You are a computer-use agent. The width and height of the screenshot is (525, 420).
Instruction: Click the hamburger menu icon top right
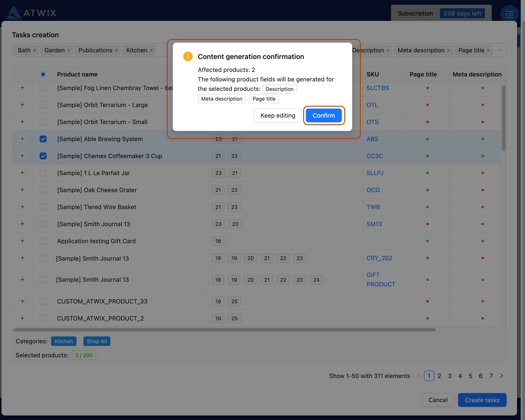click(x=509, y=14)
